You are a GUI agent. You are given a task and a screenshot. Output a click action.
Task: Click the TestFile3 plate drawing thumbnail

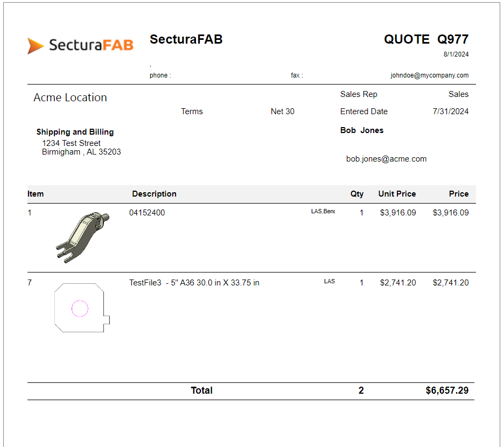pos(82,308)
